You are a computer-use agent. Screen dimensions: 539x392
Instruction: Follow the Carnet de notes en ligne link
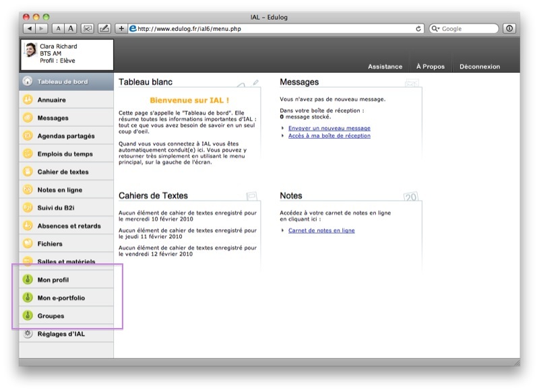(x=321, y=230)
